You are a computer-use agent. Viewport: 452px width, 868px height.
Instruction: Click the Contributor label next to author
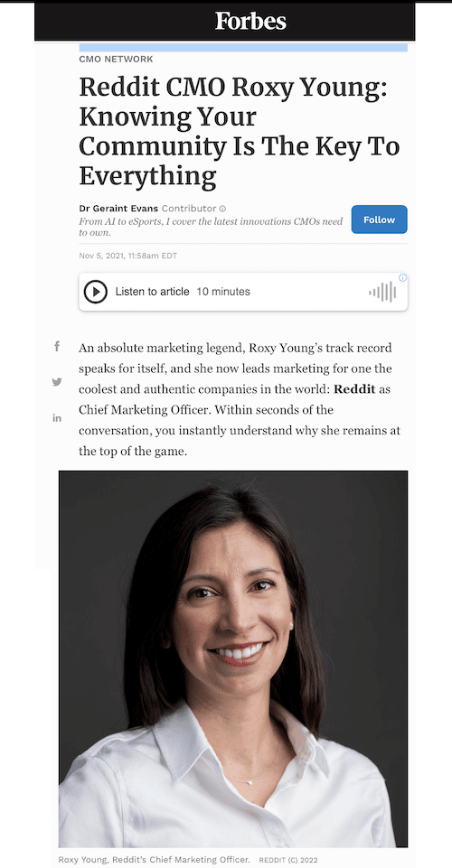click(x=189, y=209)
